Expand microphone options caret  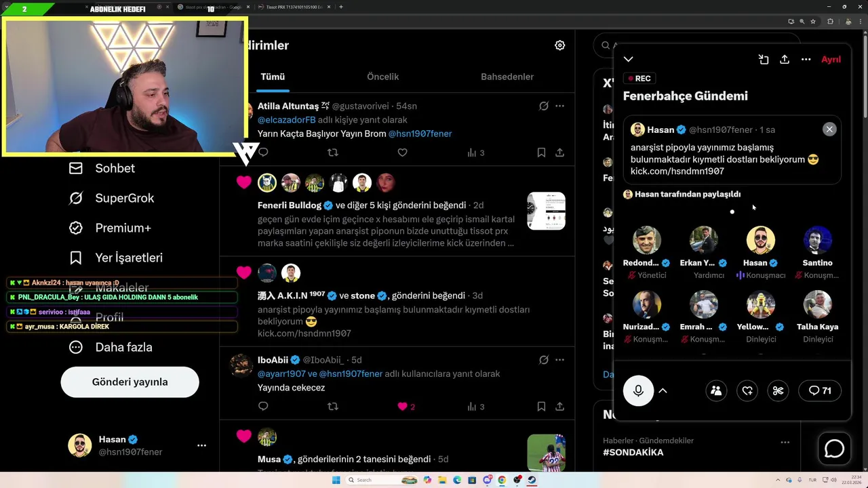tap(663, 390)
